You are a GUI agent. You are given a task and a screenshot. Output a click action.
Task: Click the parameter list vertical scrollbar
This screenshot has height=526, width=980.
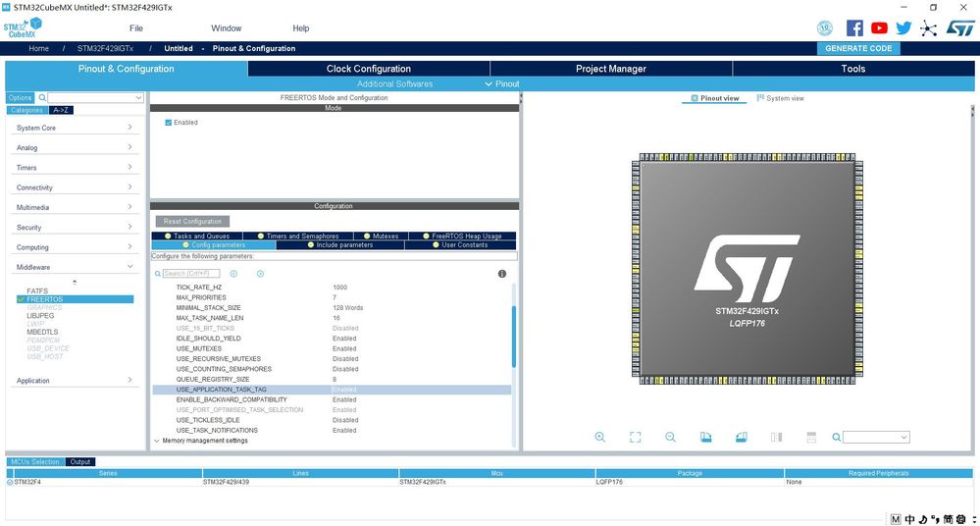(514, 337)
